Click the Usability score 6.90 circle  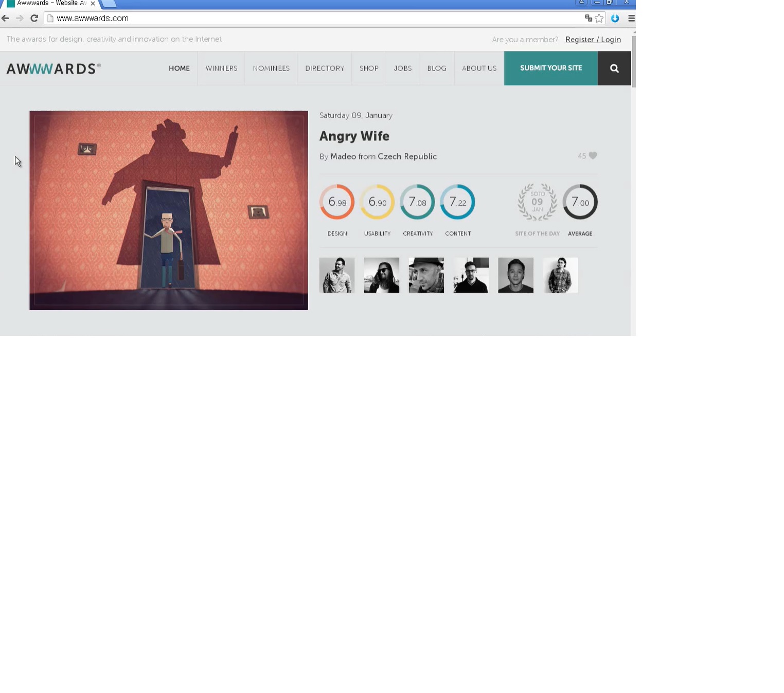377,202
